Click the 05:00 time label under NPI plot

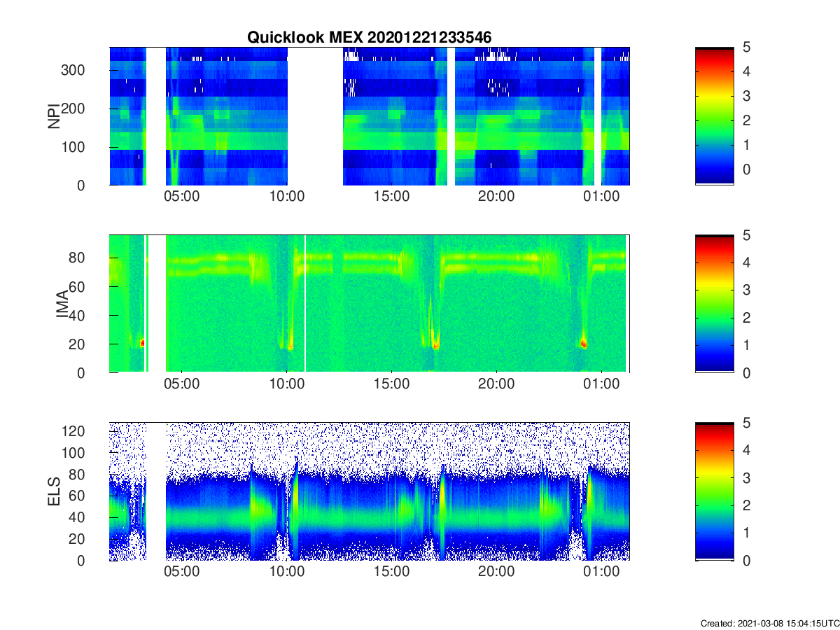coord(182,197)
